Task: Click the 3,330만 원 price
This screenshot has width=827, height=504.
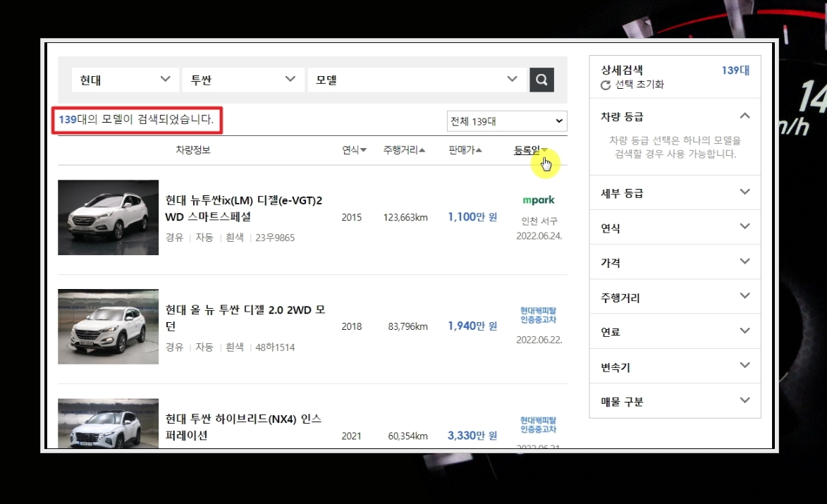Action: pyautogui.click(x=472, y=436)
